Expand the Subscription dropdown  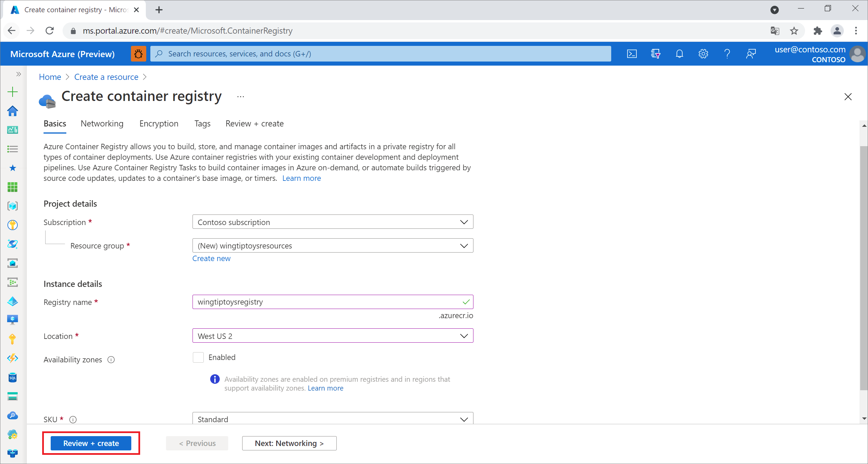coord(464,222)
